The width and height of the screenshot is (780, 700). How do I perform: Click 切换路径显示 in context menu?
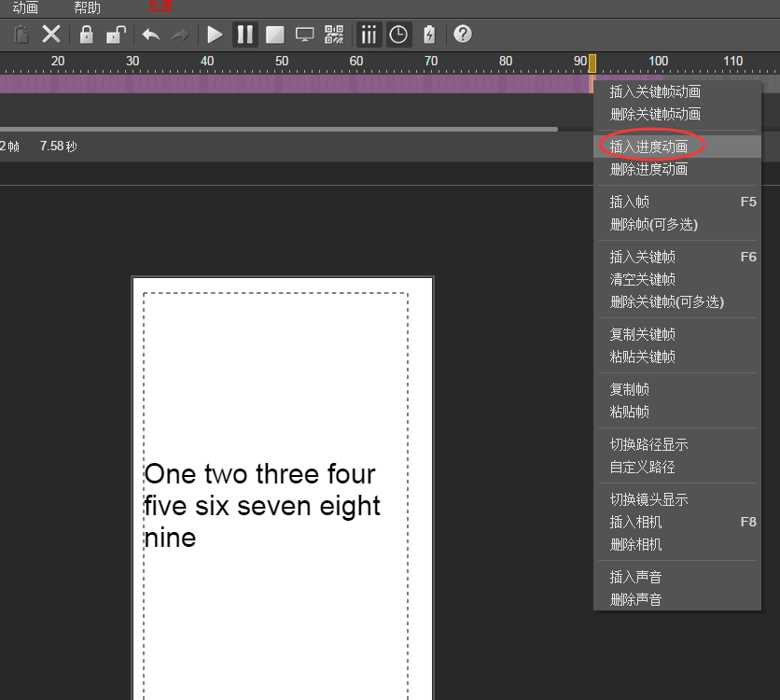tap(648, 444)
